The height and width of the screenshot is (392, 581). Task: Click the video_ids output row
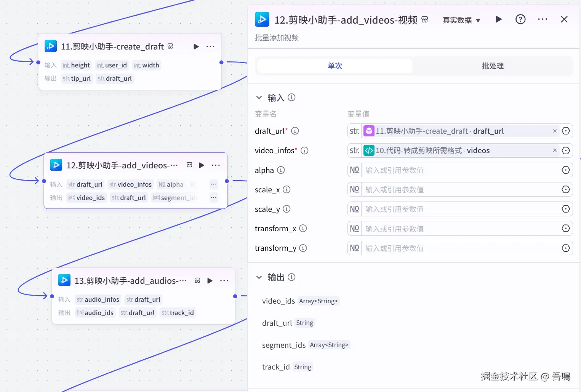tap(301, 301)
